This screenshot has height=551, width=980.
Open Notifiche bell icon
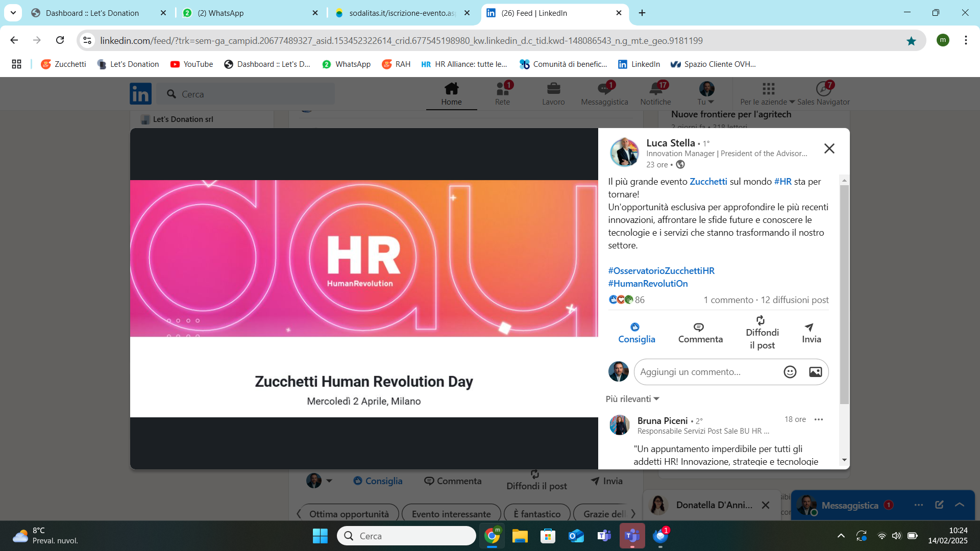(656, 89)
